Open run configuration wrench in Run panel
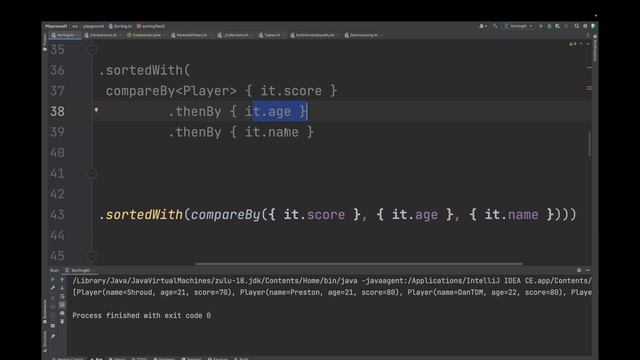 click(53, 288)
